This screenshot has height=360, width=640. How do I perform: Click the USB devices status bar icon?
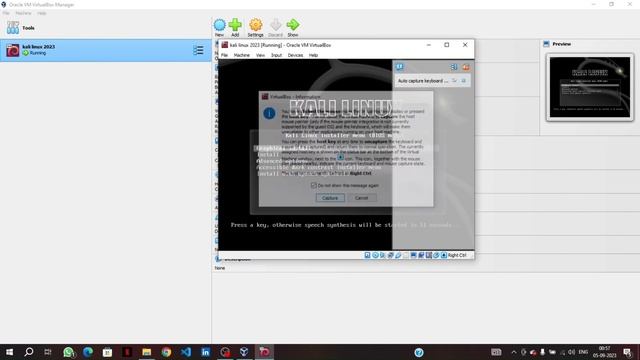[x=398, y=255]
